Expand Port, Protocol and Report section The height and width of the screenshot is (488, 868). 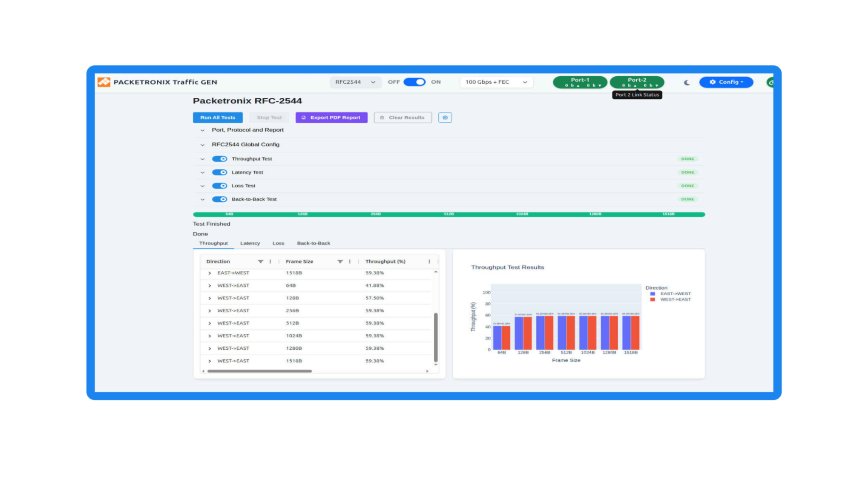[202, 130]
